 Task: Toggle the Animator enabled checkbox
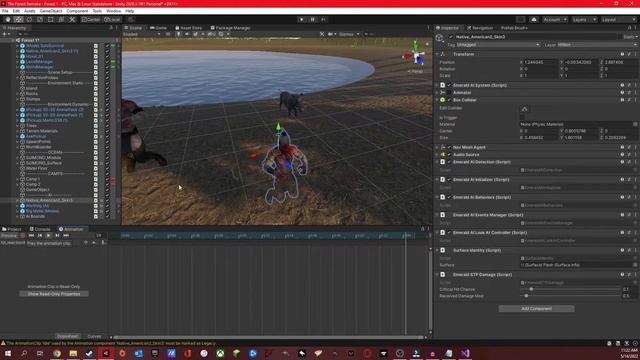(x=449, y=92)
